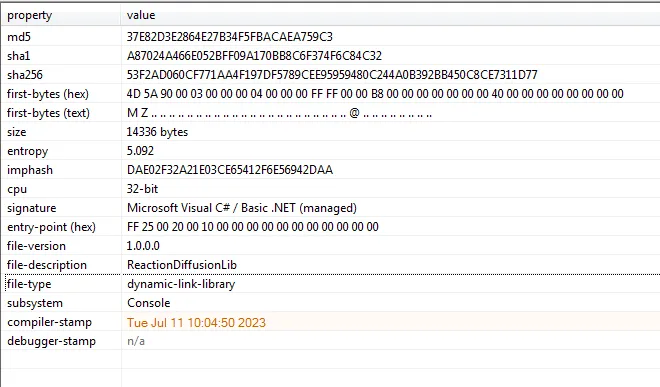Screen dimensions: 660x387
Task: Select the cpu property label
Action: [x=17, y=189]
